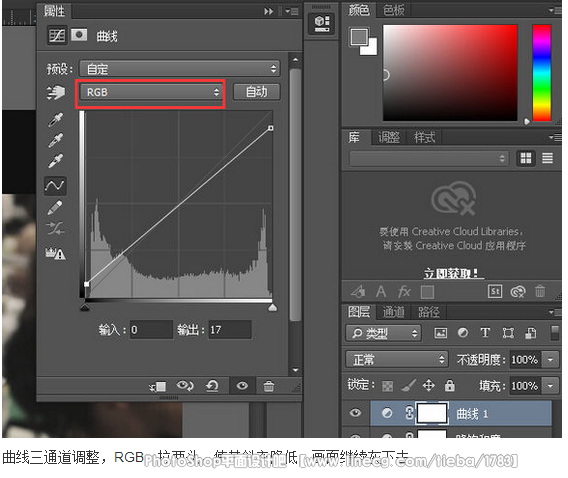This screenshot has width=568, height=478.
Task: Hide the 曲线 1 layer
Action: click(x=355, y=413)
